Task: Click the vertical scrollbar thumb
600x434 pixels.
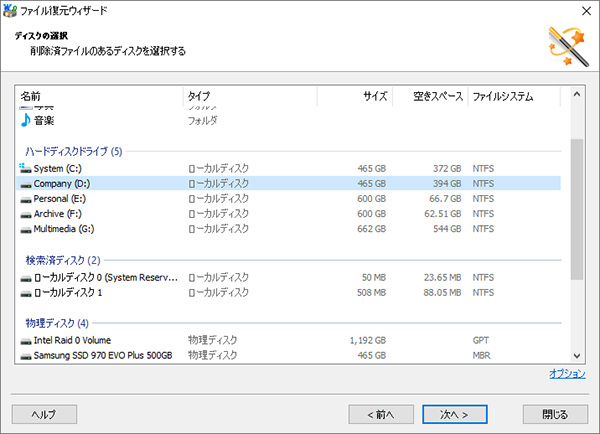Action: pyautogui.click(x=577, y=209)
